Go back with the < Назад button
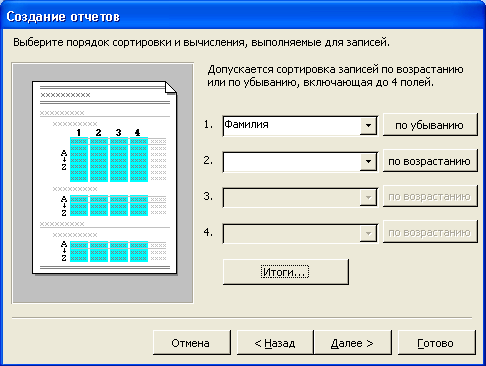This screenshot has height=366, width=486. click(x=275, y=343)
